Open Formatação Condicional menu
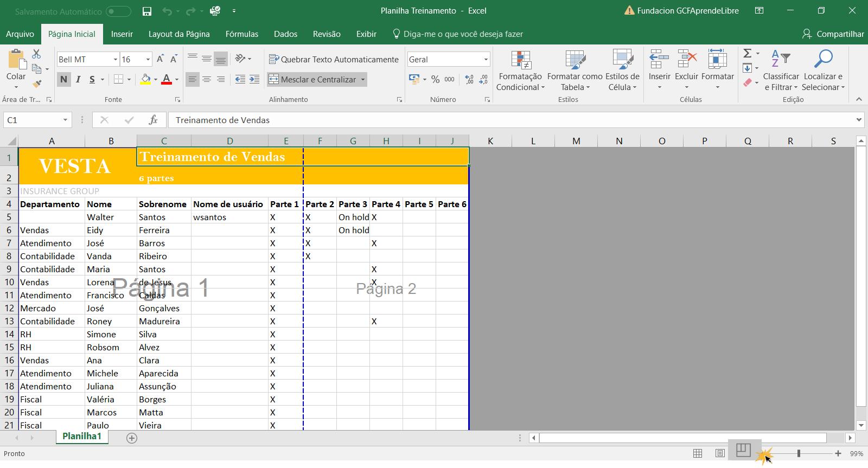Viewport: 868px width, 468px height. (x=520, y=71)
